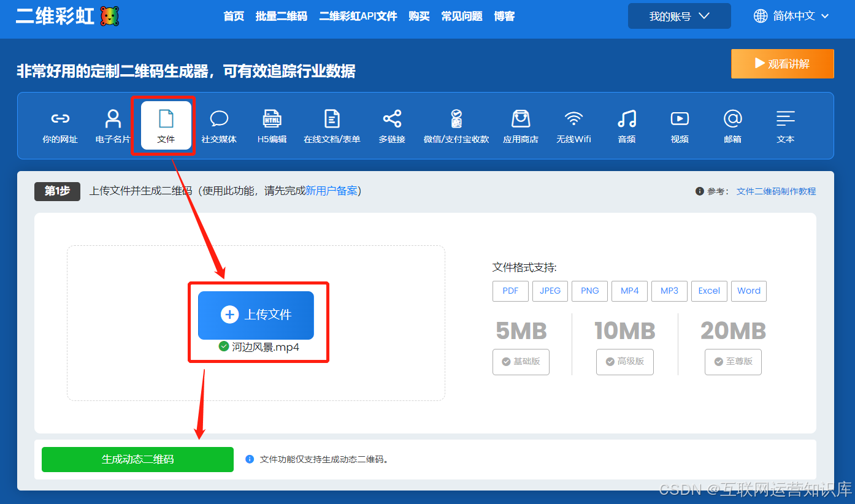Click the rainbow bear logo icon
Viewport: 855px width, 504px height.
[x=110, y=16]
